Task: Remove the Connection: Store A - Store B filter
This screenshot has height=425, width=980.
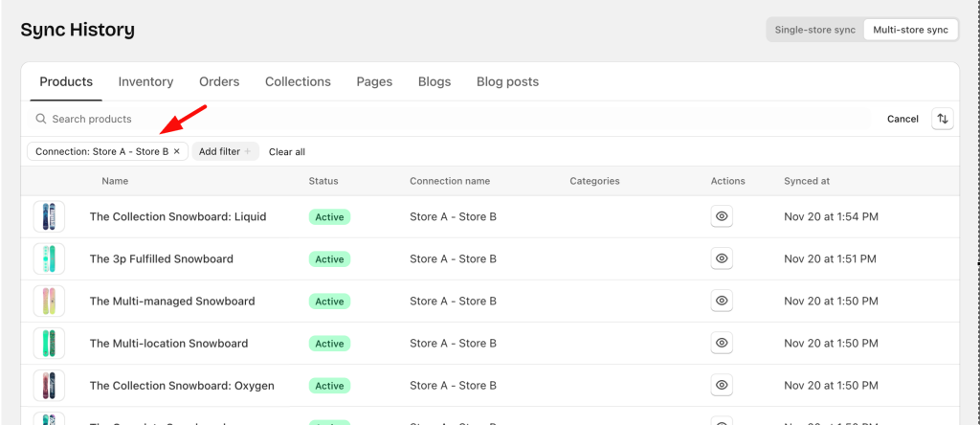Action: tap(177, 151)
